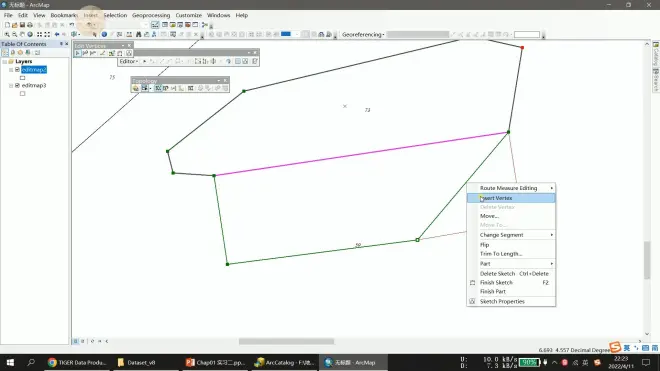Select the Identify tool
Screen dimensions: 660x371
tap(104, 35)
